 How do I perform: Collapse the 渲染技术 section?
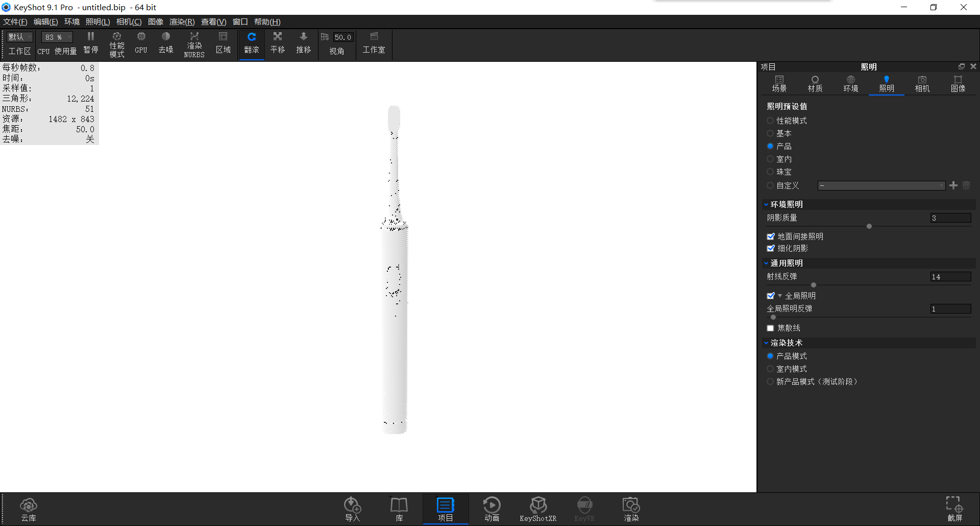(x=766, y=343)
